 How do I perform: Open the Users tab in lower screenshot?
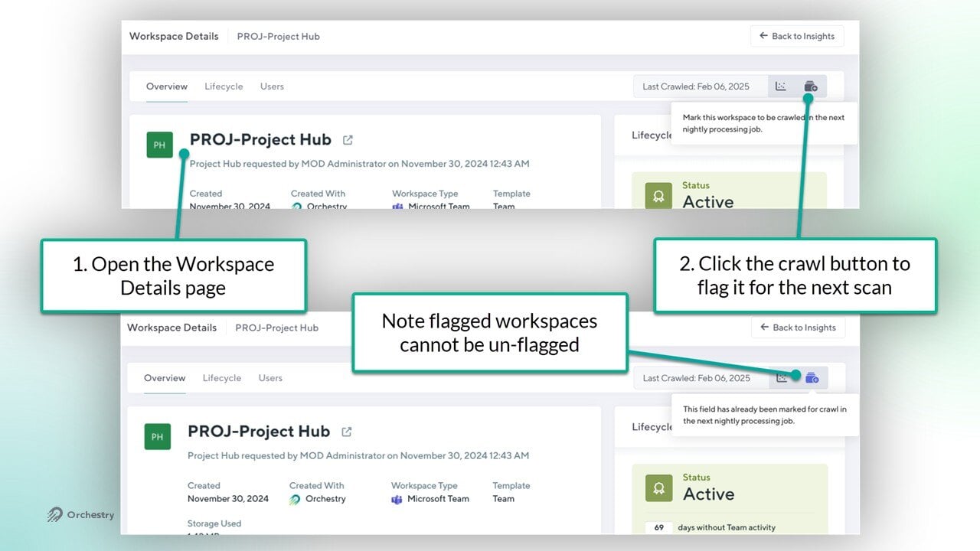pyautogui.click(x=270, y=378)
